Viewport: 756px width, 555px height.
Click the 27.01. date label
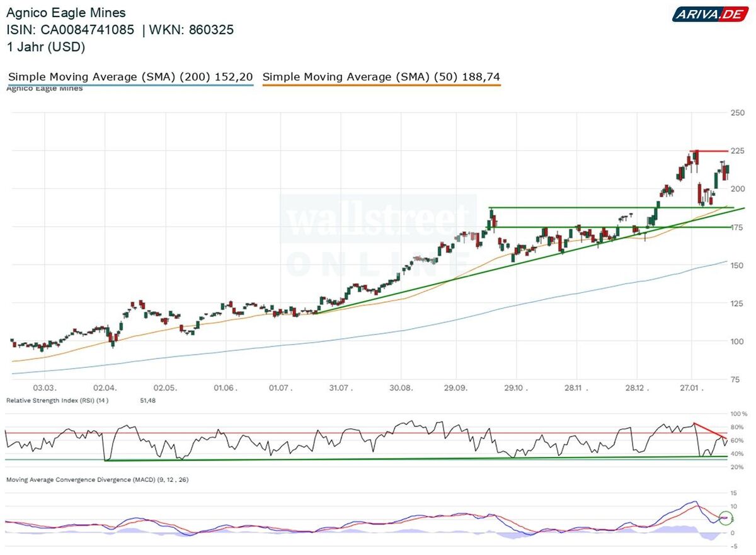691,388
